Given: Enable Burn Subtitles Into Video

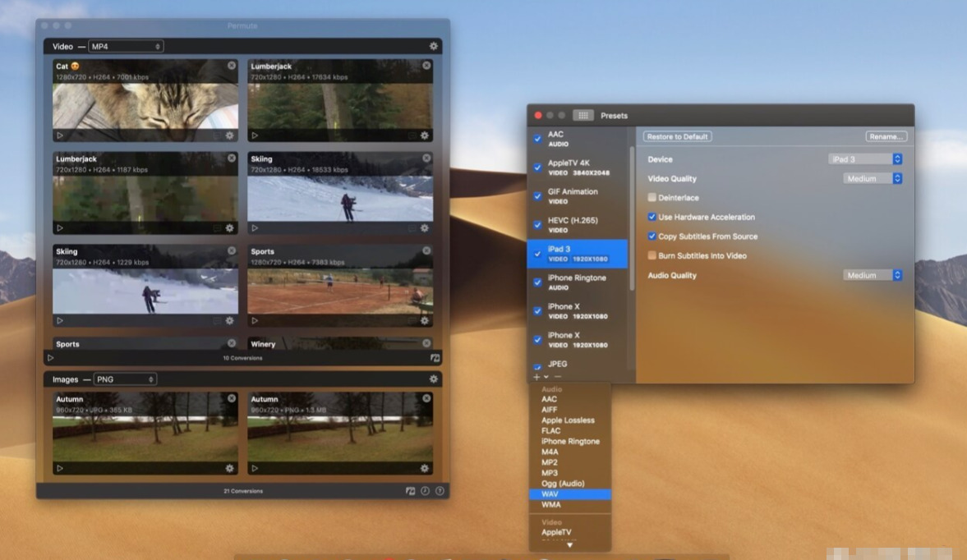Looking at the screenshot, I should click(x=652, y=256).
